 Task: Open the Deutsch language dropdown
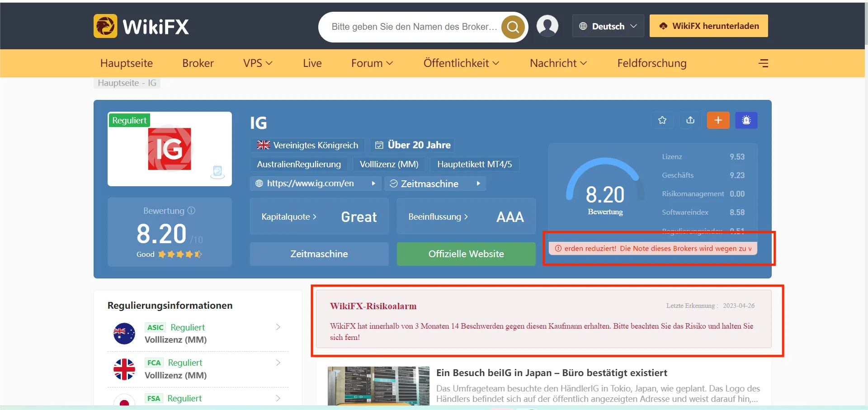tap(608, 26)
